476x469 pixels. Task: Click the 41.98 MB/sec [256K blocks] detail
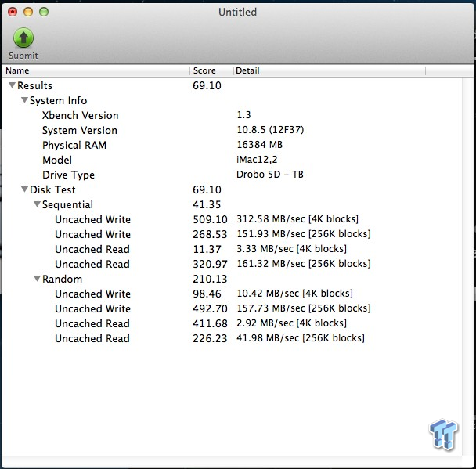click(x=301, y=338)
